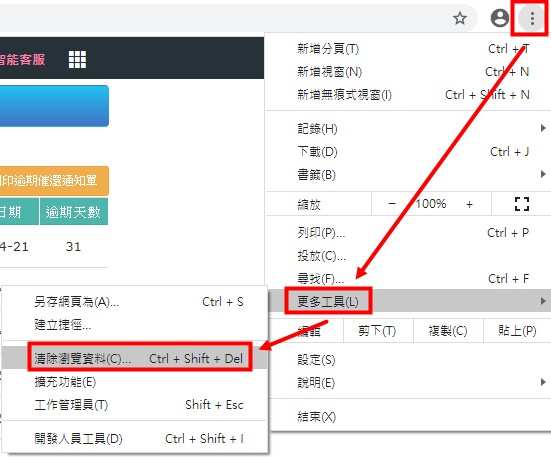The image size is (551, 457).
Task: Click the blue gradient banner button
Action: coord(54,106)
